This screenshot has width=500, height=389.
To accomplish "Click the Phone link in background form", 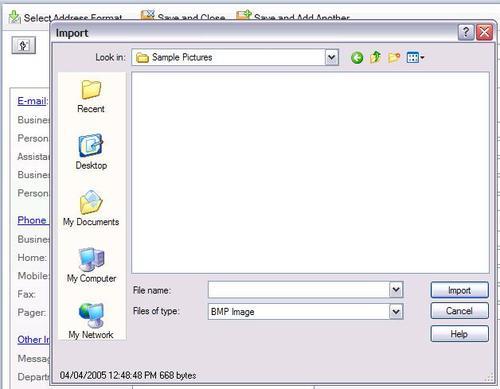I will [x=32, y=220].
